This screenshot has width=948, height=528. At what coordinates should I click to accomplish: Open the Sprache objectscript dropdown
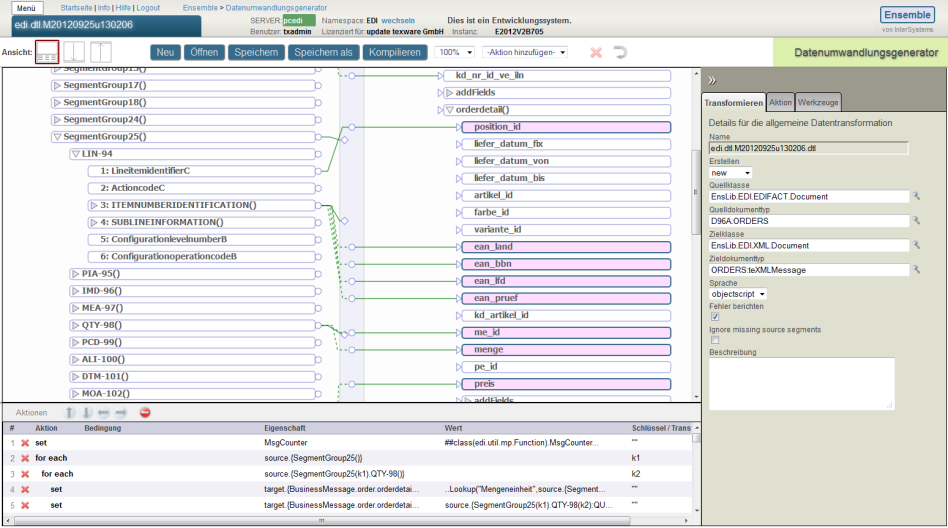click(739, 294)
